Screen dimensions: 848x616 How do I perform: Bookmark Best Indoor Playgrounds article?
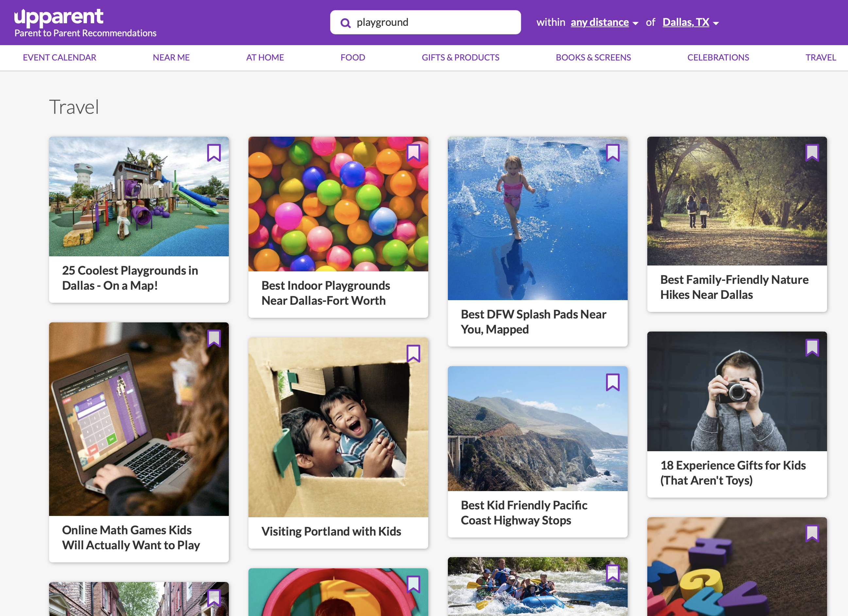click(x=413, y=153)
